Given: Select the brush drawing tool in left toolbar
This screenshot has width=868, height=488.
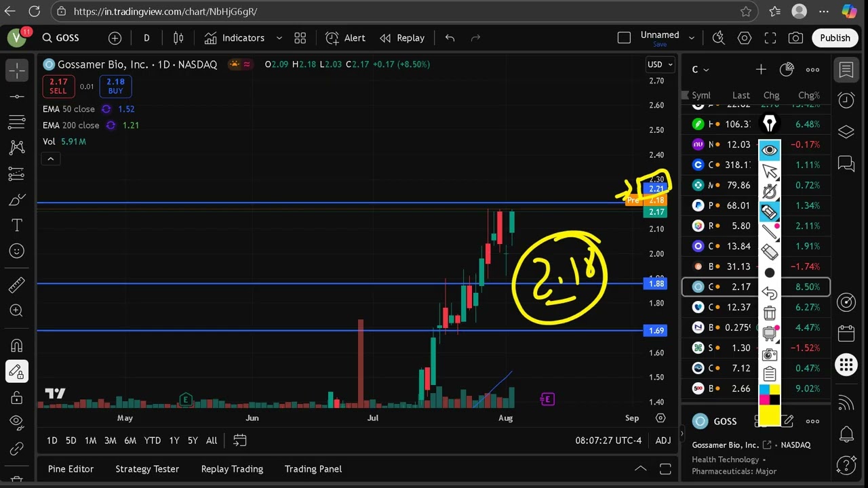Looking at the screenshot, I should [x=17, y=200].
